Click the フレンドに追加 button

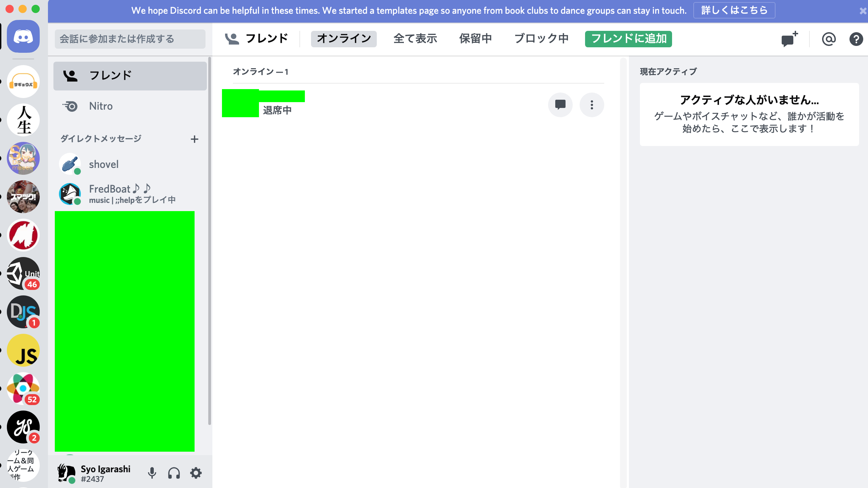click(628, 39)
